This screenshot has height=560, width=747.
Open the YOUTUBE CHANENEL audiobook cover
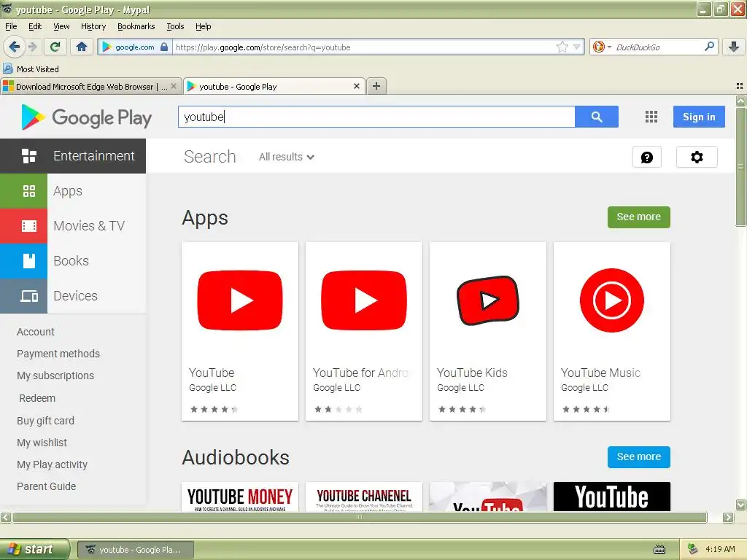[364, 497]
